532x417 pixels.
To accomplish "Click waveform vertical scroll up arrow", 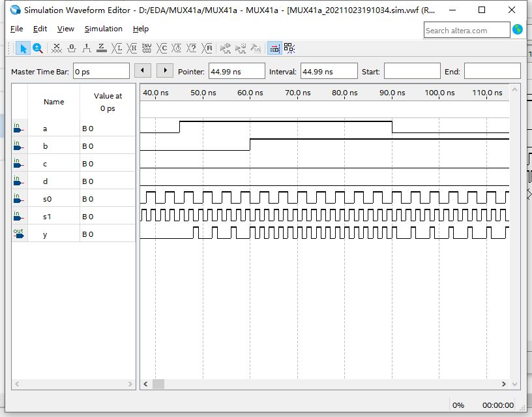I will pyautogui.click(x=514, y=89).
